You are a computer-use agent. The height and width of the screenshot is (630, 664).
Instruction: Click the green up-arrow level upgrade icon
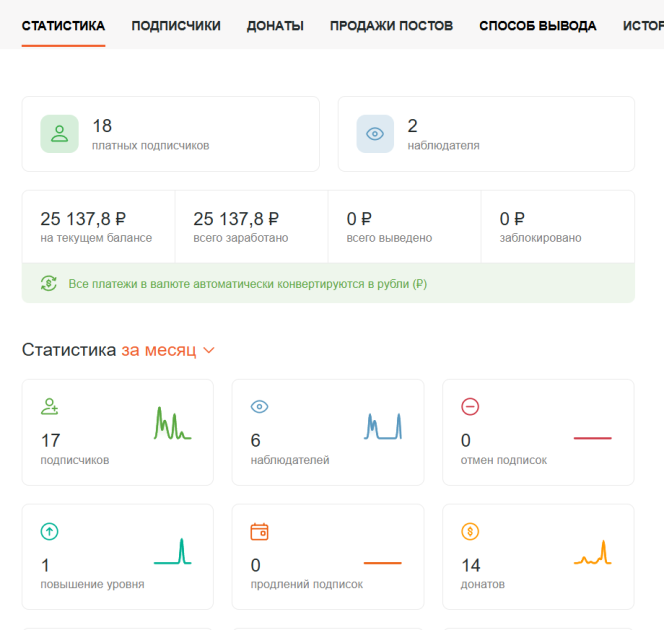(49, 531)
